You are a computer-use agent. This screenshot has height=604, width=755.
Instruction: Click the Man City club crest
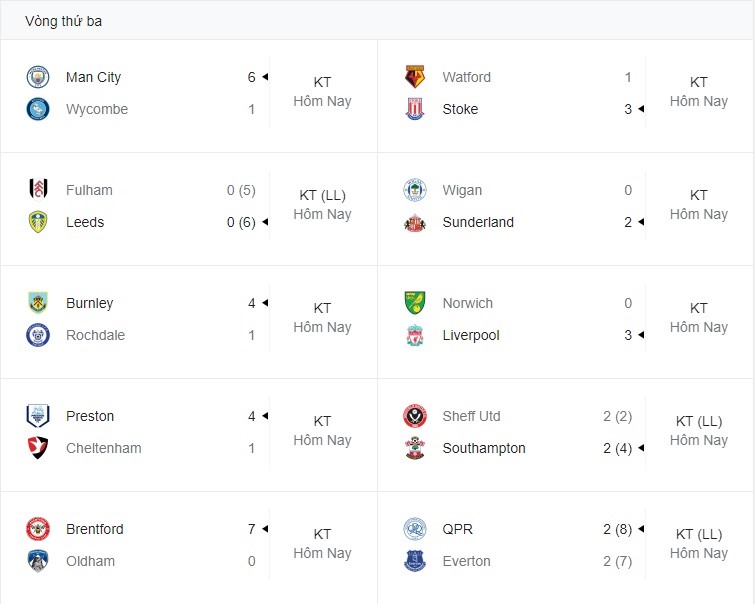38,77
